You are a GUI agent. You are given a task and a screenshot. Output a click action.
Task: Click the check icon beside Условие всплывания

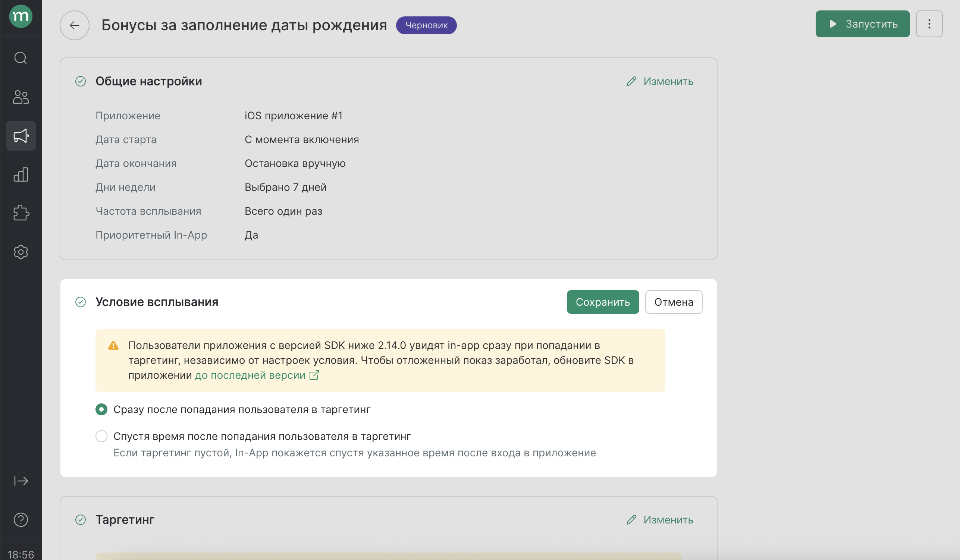81,302
